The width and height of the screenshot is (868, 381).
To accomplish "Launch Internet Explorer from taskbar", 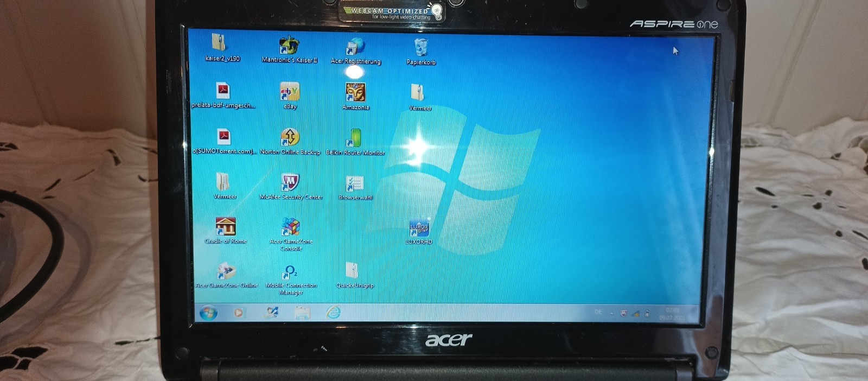I will pos(333,312).
